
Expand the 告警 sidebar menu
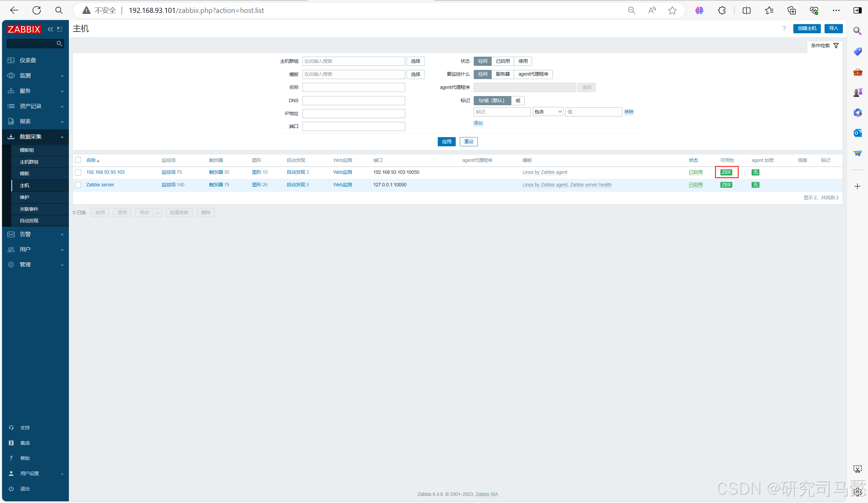pyautogui.click(x=35, y=234)
